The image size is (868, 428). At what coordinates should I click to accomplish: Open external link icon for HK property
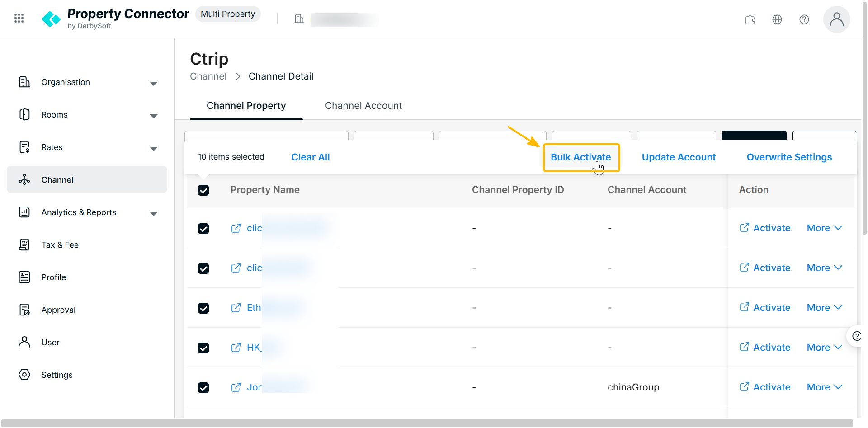(236, 348)
